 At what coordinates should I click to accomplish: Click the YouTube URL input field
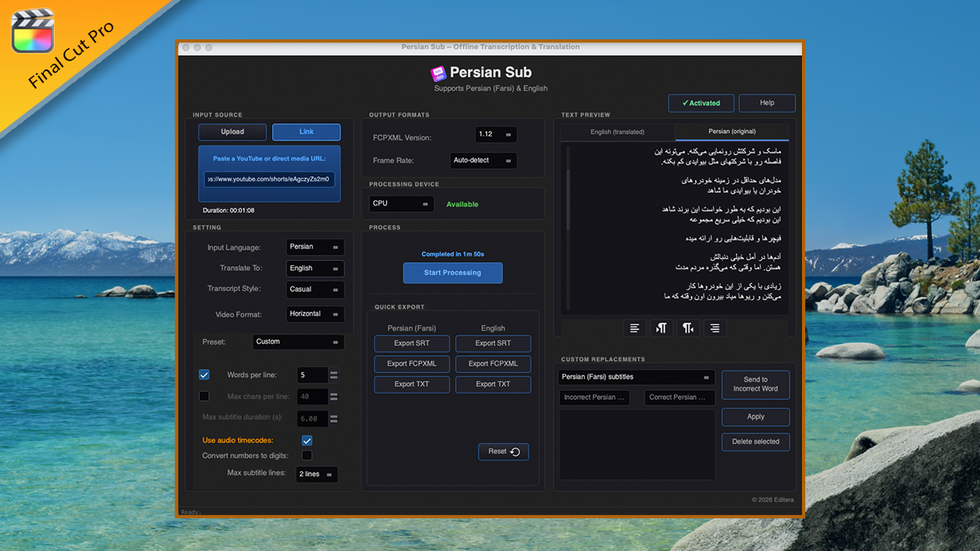(x=269, y=179)
